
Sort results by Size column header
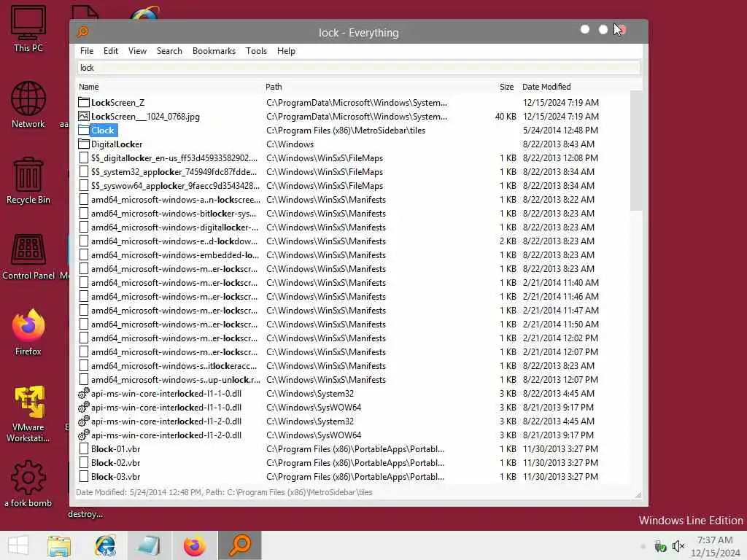pyautogui.click(x=506, y=87)
